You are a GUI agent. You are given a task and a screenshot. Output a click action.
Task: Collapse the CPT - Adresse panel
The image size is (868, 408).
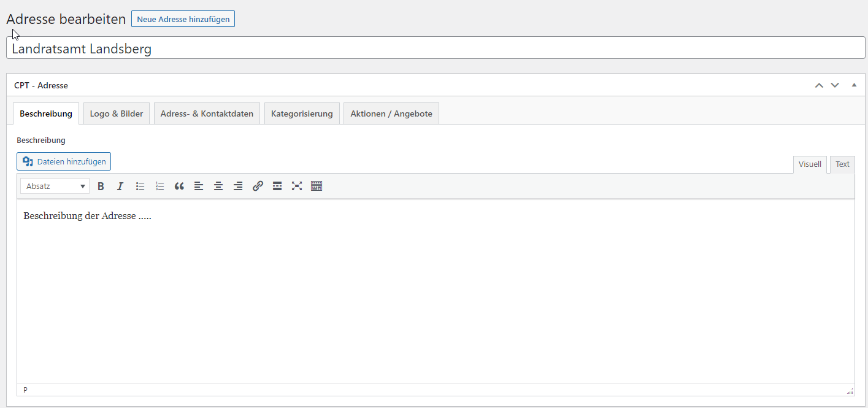[x=854, y=85]
